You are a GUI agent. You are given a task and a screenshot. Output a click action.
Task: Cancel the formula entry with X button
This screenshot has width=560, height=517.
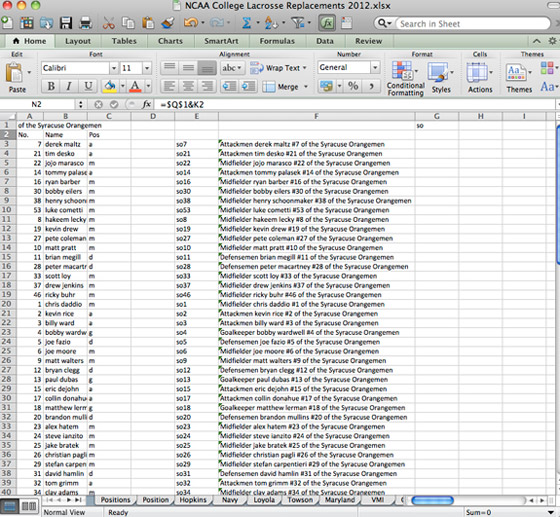click(98, 104)
